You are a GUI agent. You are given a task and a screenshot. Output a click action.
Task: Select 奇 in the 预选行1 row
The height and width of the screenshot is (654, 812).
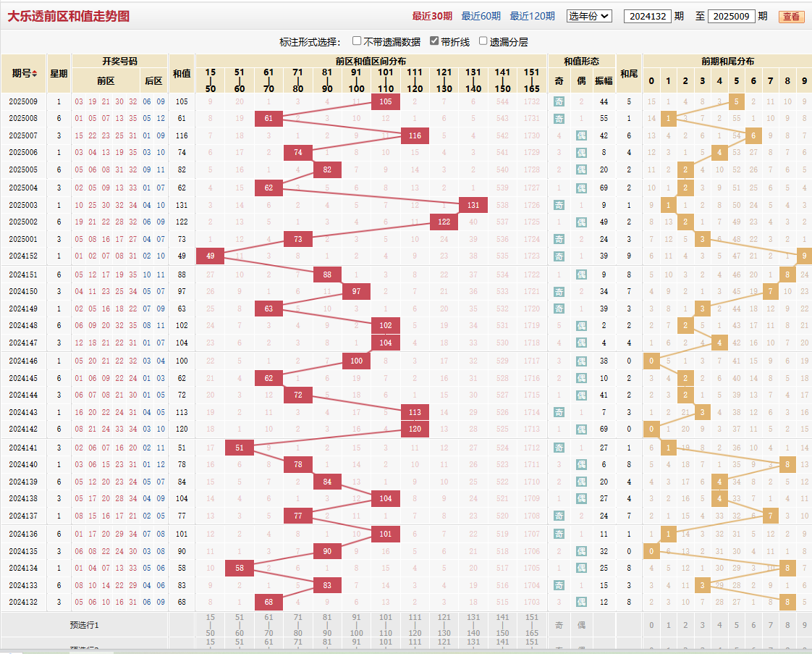pyautogui.click(x=559, y=625)
